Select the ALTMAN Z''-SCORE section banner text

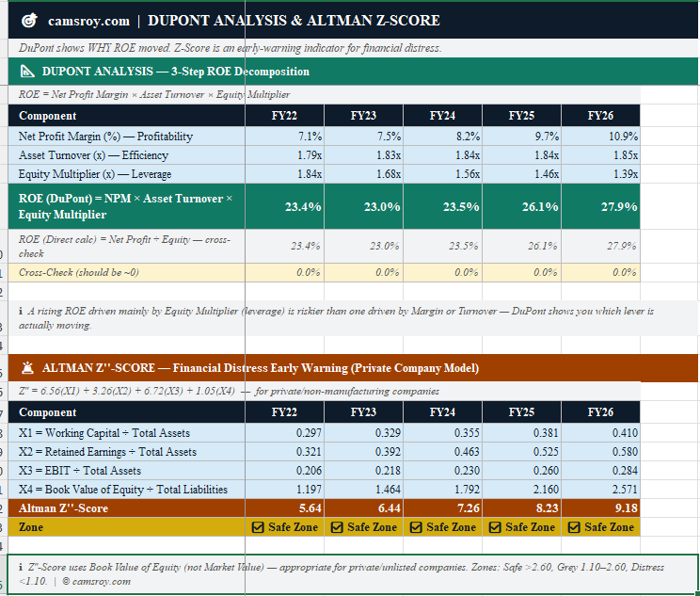pos(261,368)
